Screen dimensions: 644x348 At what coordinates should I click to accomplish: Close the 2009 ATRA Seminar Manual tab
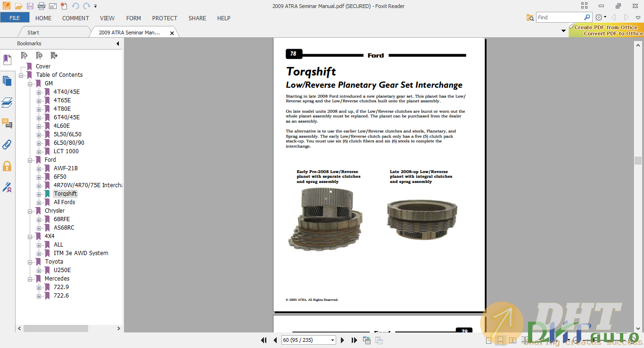point(172,33)
